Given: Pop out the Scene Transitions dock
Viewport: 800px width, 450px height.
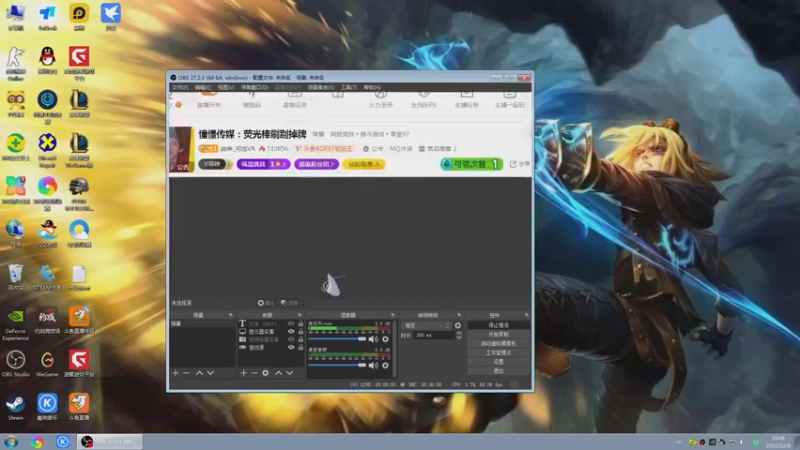Looking at the screenshot, I should tap(459, 315).
